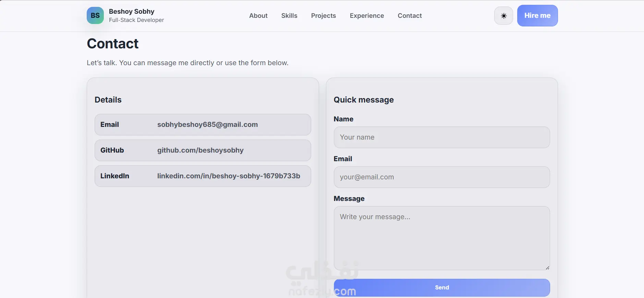Go to the Skills section
This screenshot has height=298, width=644.
coord(289,16)
